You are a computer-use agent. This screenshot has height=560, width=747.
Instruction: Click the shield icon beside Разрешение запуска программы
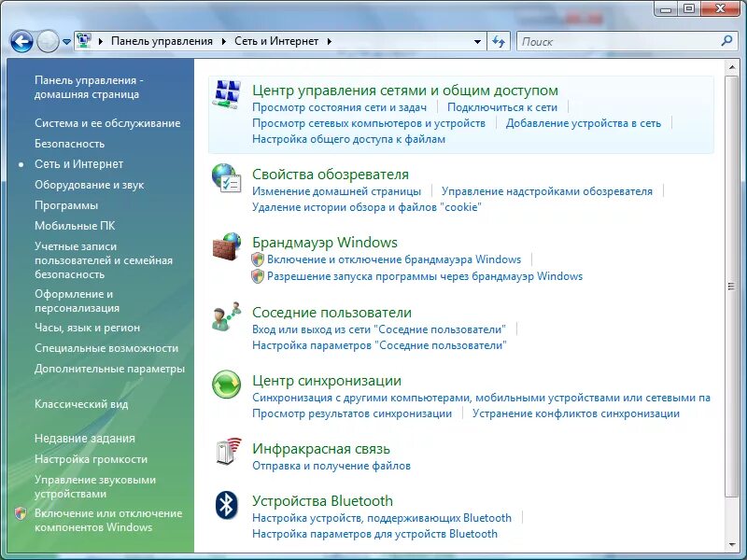click(258, 276)
